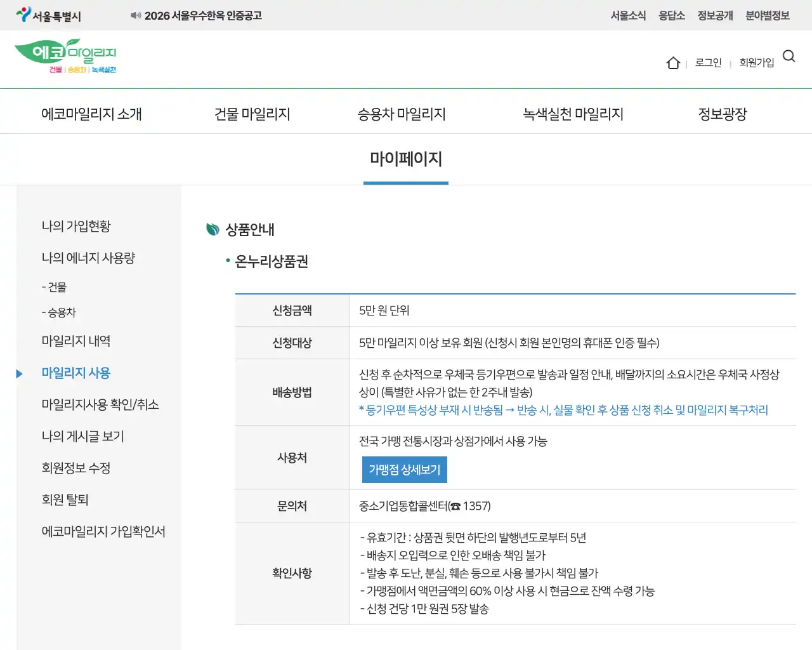
Task: Click the 신청대상 table header cell
Action: coord(292,343)
